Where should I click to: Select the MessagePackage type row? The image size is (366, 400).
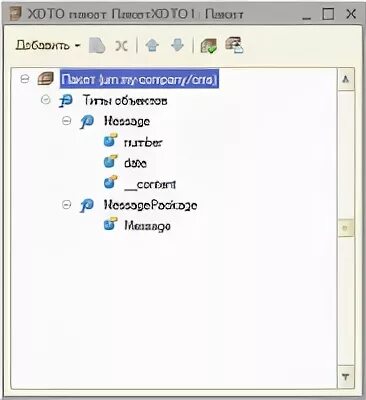point(150,205)
